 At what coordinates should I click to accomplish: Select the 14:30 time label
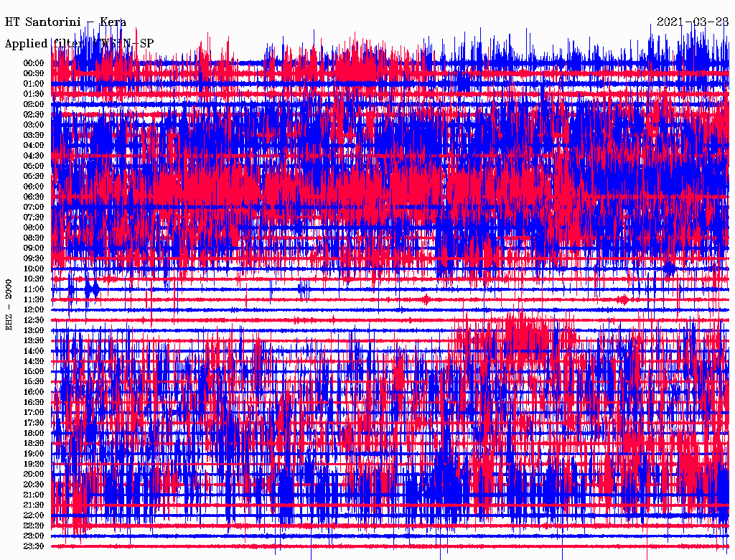tap(34, 362)
